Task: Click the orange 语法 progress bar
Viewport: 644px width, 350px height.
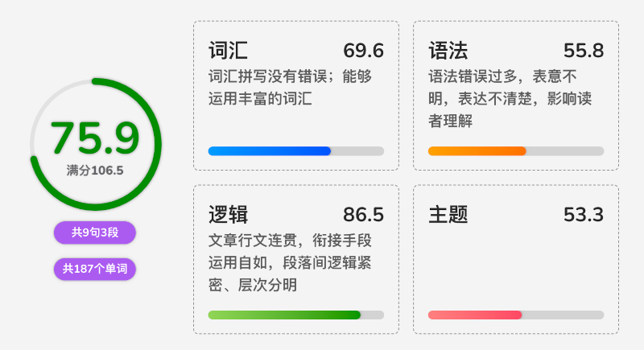Action: [516, 151]
